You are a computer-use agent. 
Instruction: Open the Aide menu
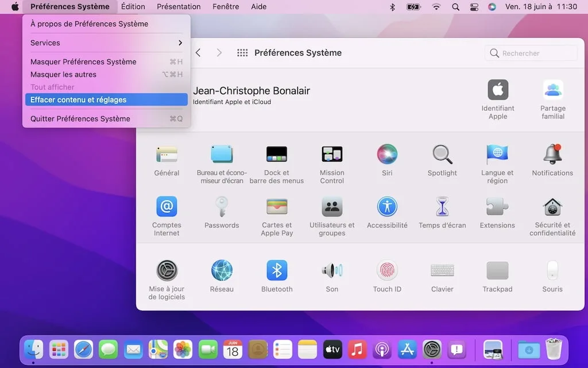point(259,7)
